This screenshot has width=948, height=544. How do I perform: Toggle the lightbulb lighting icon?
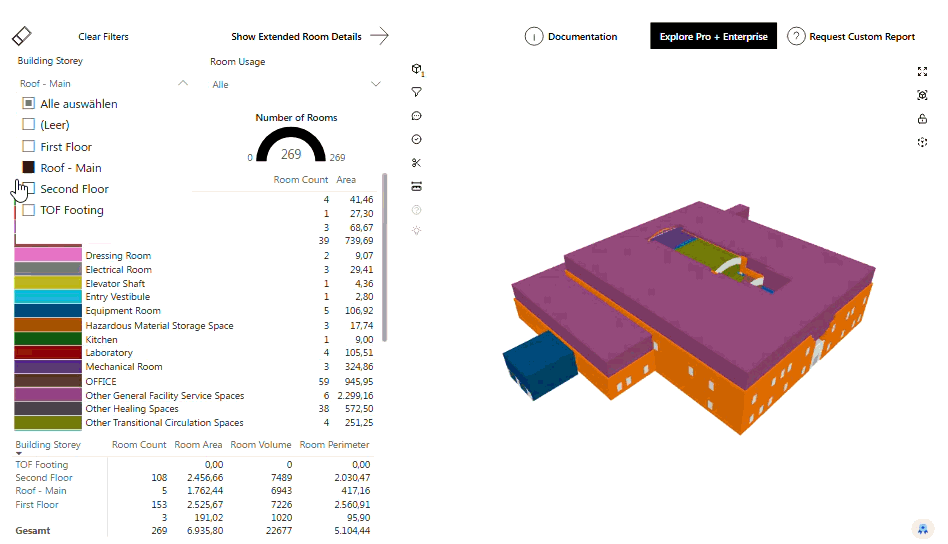(417, 230)
